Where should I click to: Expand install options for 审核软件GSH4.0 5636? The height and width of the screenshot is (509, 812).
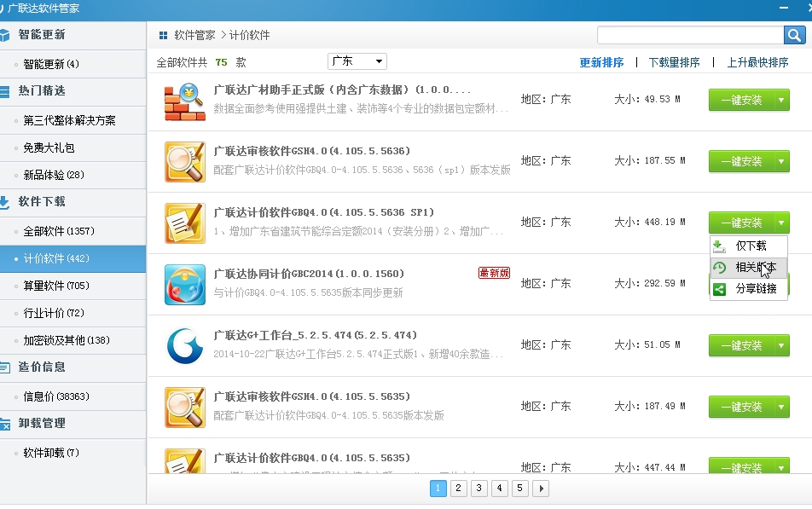click(x=781, y=161)
